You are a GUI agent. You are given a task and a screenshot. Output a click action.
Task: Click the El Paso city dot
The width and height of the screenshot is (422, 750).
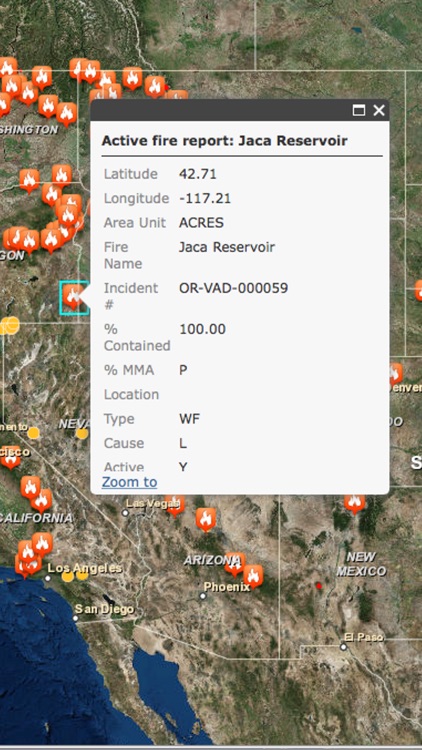(343, 647)
